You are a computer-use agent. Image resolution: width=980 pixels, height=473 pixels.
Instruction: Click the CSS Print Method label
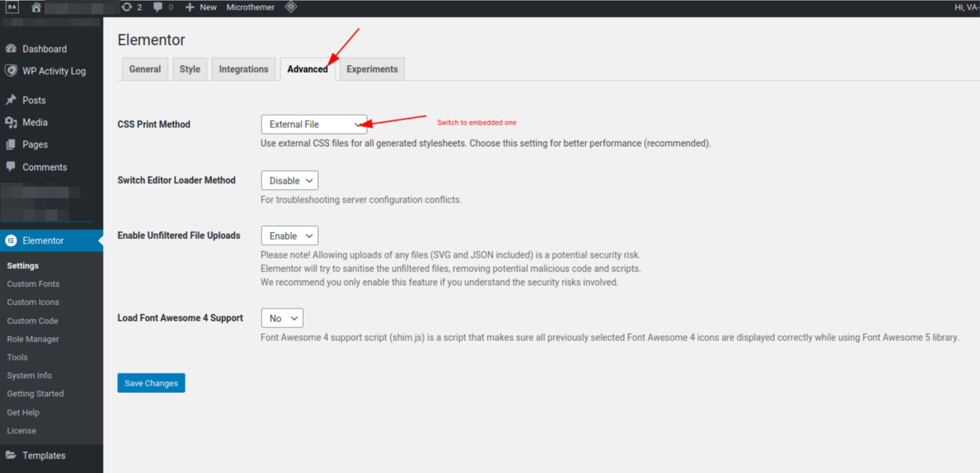tap(154, 124)
